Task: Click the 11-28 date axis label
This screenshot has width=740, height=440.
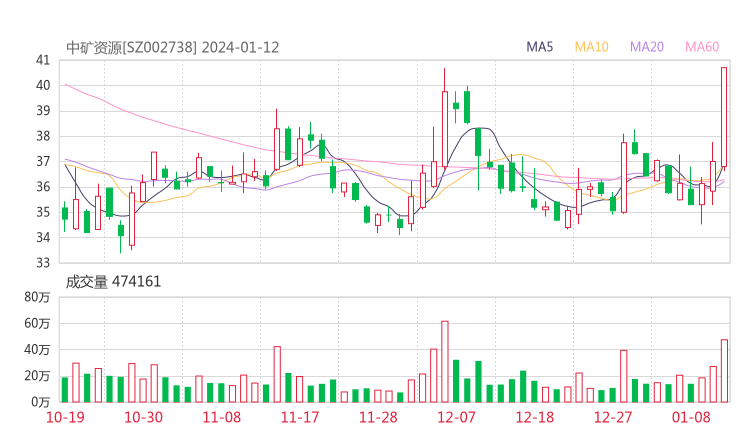Action: click(x=378, y=417)
